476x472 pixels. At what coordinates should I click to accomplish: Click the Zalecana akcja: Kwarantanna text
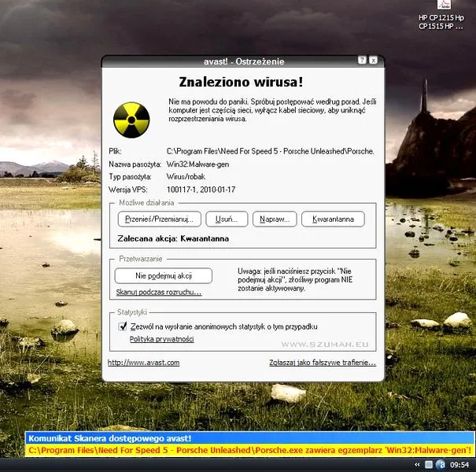pos(173,238)
